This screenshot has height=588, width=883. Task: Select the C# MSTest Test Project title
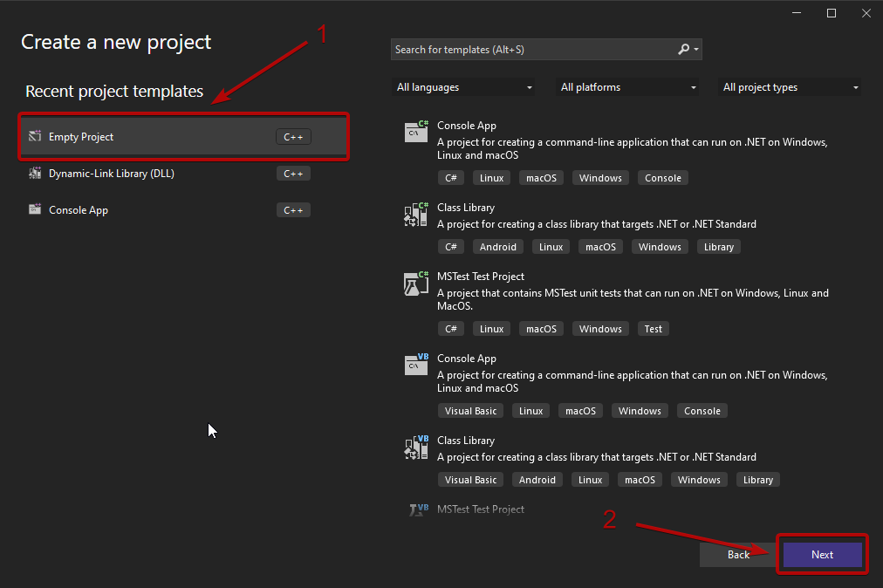point(480,277)
